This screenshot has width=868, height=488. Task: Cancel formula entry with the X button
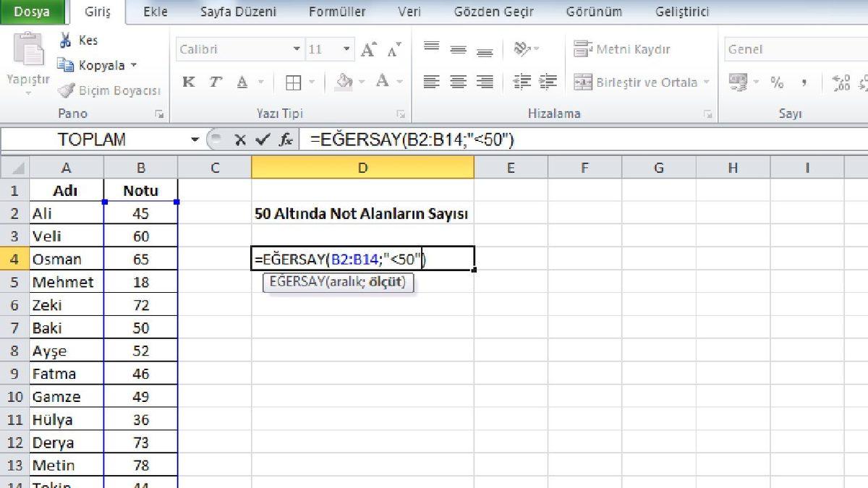coord(240,138)
